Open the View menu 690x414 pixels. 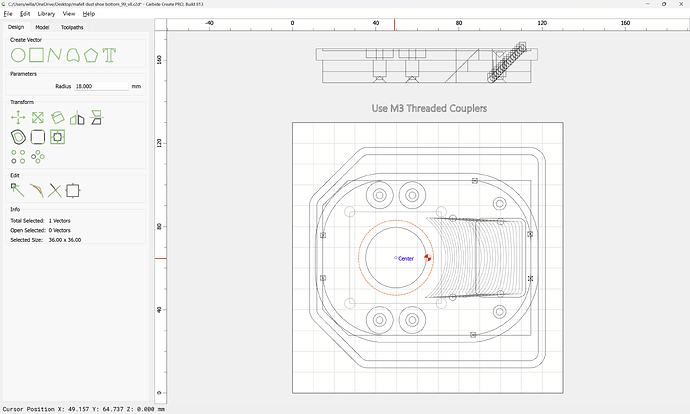point(69,14)
